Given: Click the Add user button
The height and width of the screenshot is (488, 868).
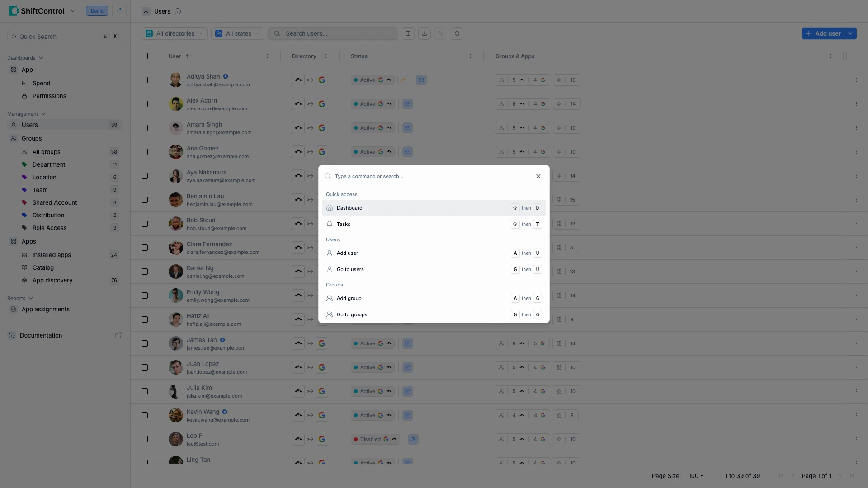Looking at the screenshot, I should pos(823,33).
